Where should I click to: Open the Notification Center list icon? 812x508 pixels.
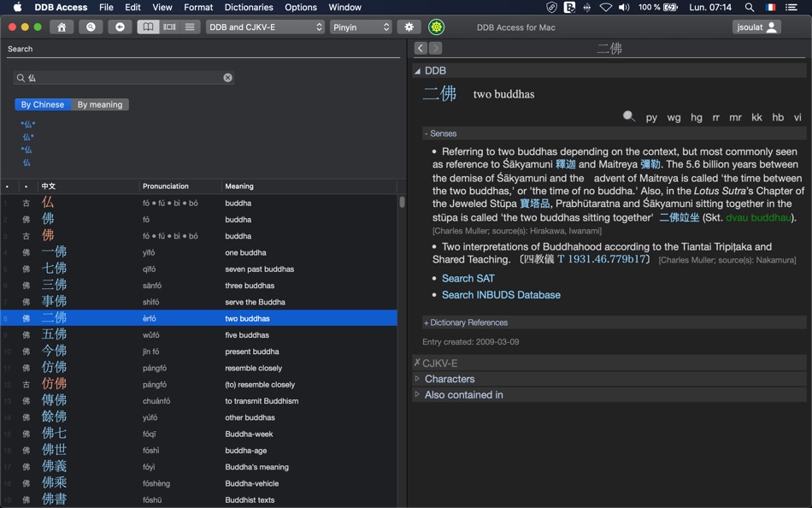[791, 7]
